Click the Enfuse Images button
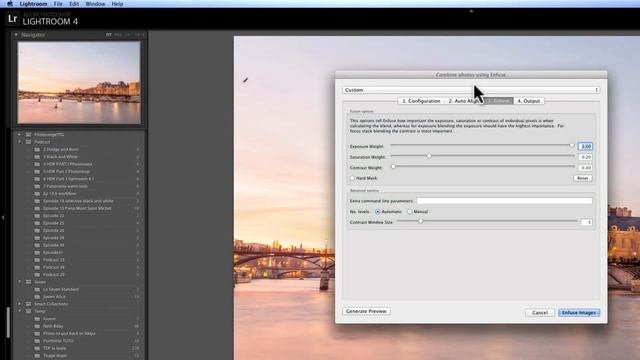Screen dimensions: 640x360 point(579,313)
